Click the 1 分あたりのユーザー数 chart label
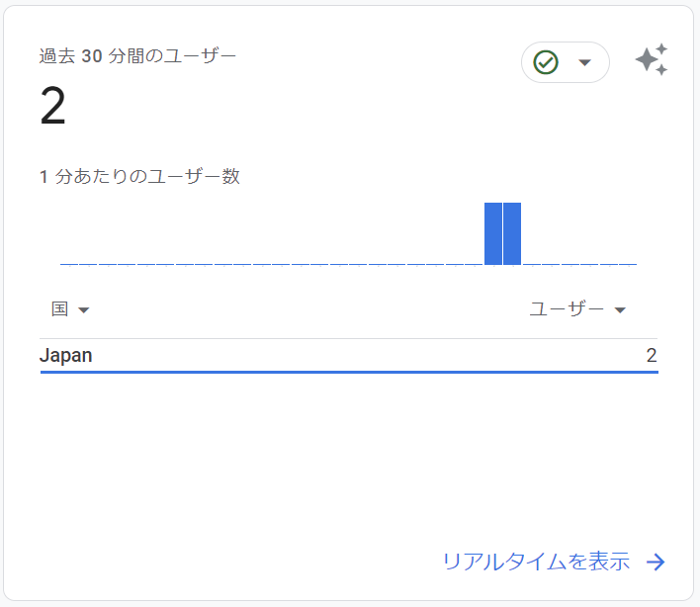This screenshot has width=700, height=607. (x=139, y=176)
